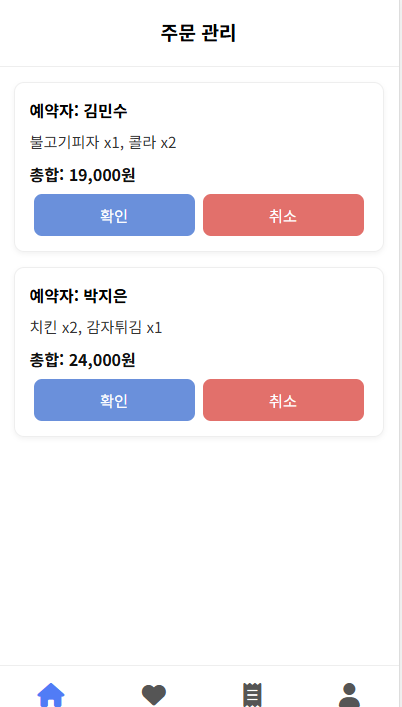Image resolution: width=402 pixels, height=707 pixels.
Task: Click the 감자튀김 x1 item text
Action: (x=124, y=328)
